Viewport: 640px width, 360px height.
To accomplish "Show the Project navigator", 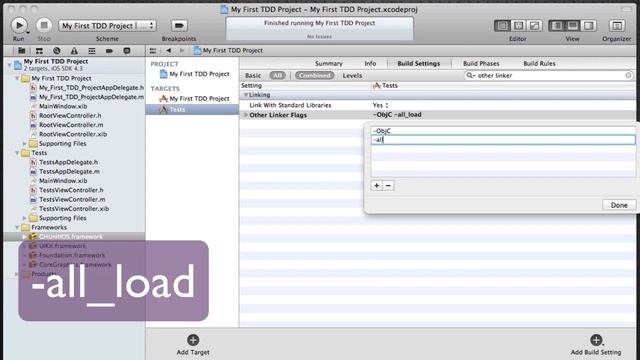I will click(x=22, y=51).
